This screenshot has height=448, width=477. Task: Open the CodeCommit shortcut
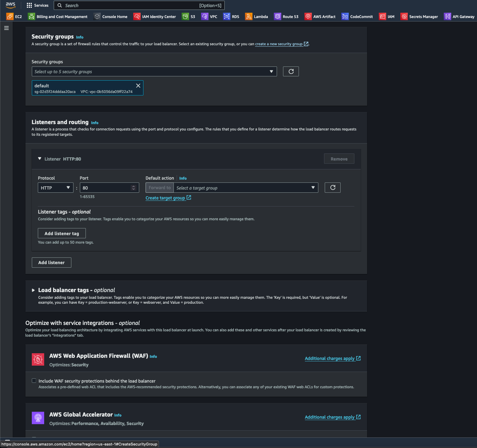point(357,17)
